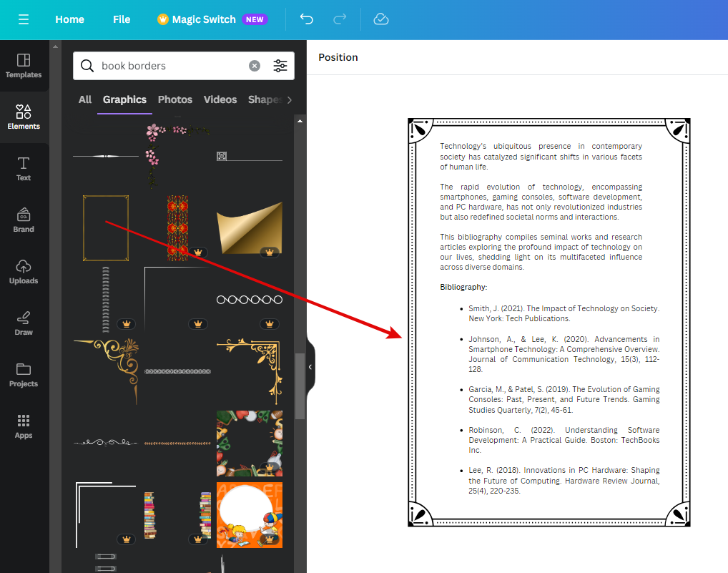The width and height of the screenshot is (728, 573).
Task: Switch to the Videos tab
Action: click(x=220, y=100)
